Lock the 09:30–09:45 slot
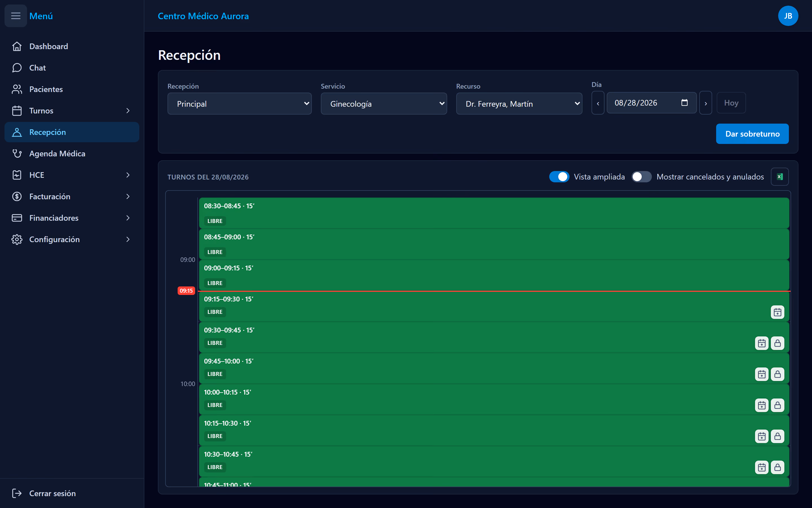812x508 pixels. (777, 343)
